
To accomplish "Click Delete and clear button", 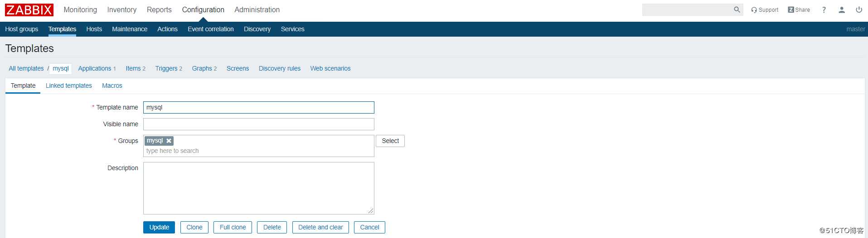I will (x=320, y=227).
